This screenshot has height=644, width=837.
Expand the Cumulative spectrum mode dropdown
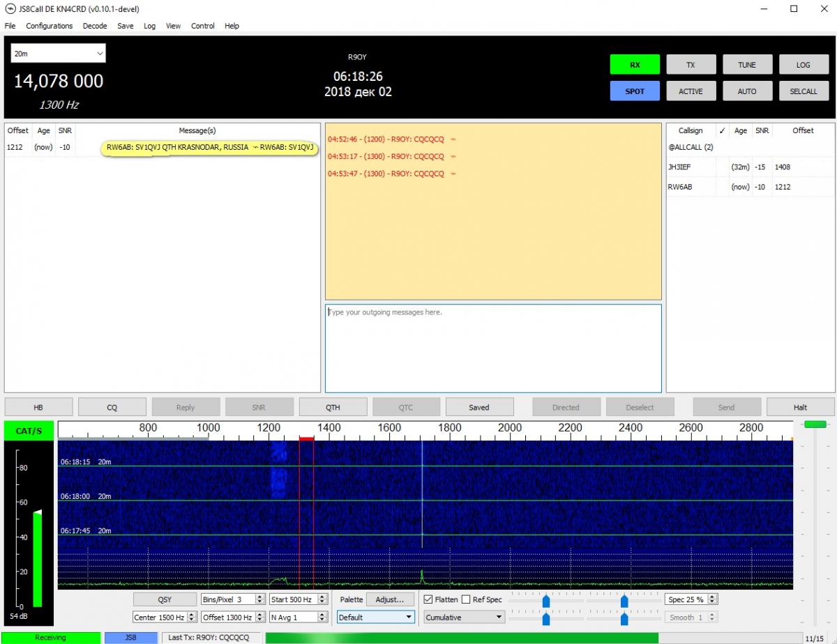[464, 617]
